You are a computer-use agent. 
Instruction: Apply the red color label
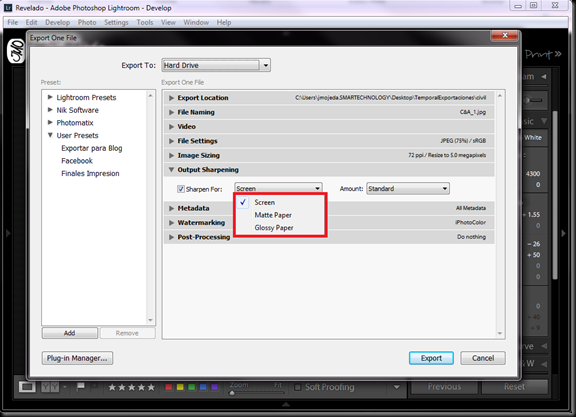click(169, 387)
